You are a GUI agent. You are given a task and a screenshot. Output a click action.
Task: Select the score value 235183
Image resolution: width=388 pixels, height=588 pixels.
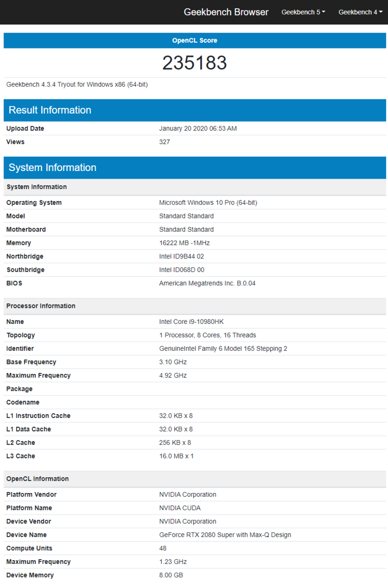point(195,63)
